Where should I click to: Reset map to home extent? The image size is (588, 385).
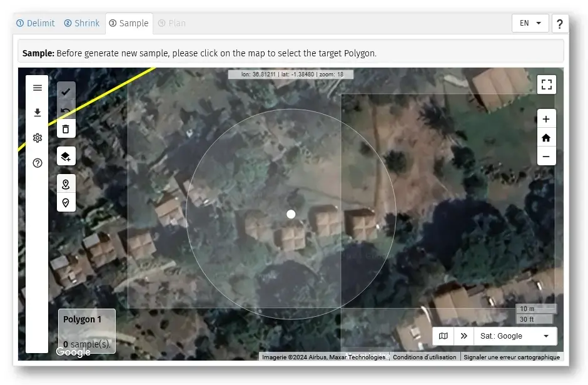[546, 138]
